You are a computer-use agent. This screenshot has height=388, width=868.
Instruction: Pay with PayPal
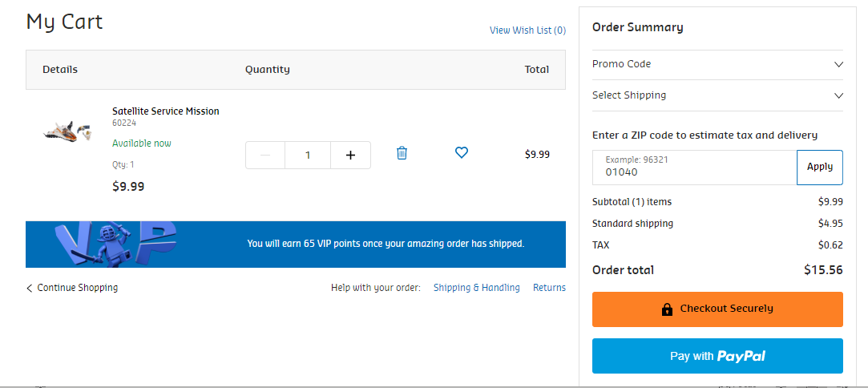[x=717, y=356]
